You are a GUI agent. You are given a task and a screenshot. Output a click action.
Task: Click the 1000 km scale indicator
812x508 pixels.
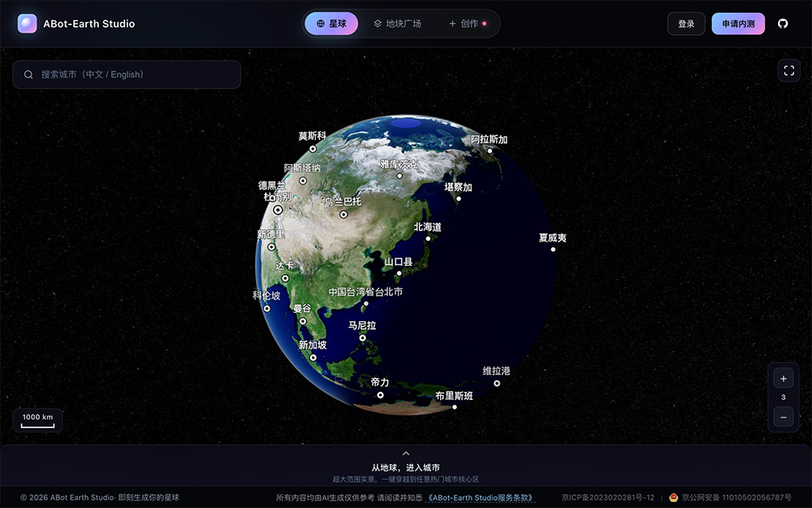pos(38,420)
